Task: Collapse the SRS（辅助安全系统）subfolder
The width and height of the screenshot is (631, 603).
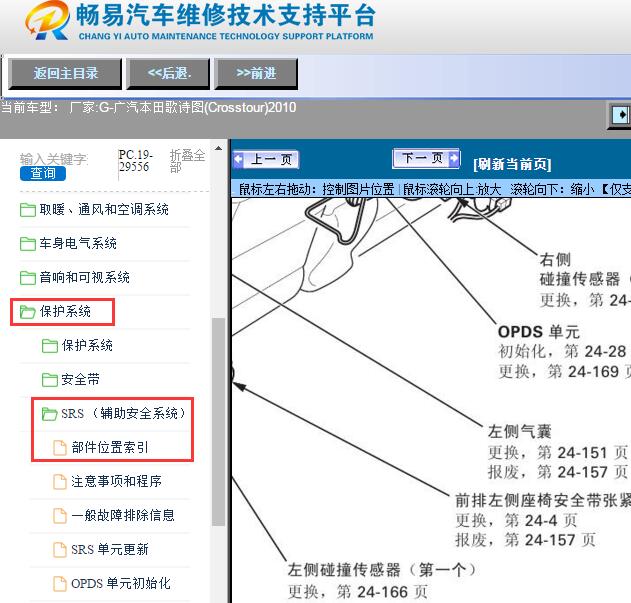Action: [124, 414]
